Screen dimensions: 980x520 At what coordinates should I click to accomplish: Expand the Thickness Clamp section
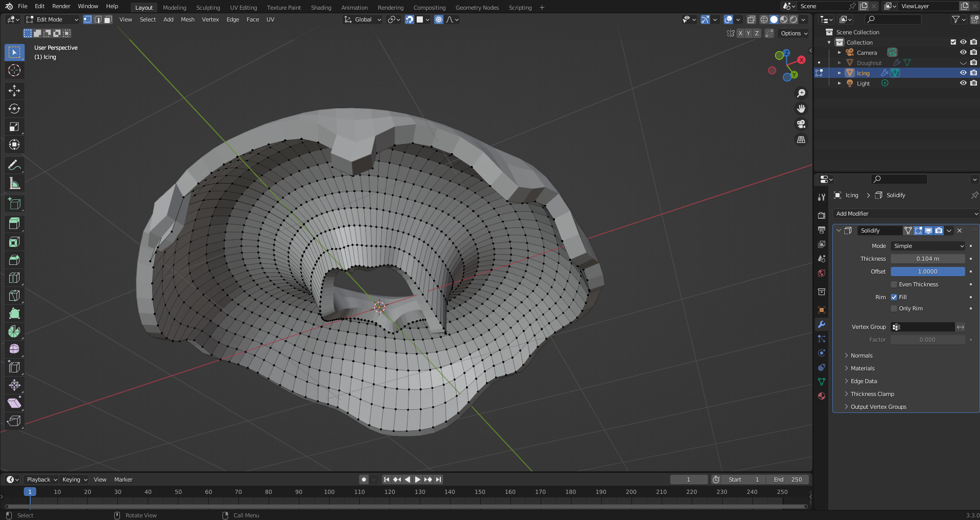click(x=872, y=394)
